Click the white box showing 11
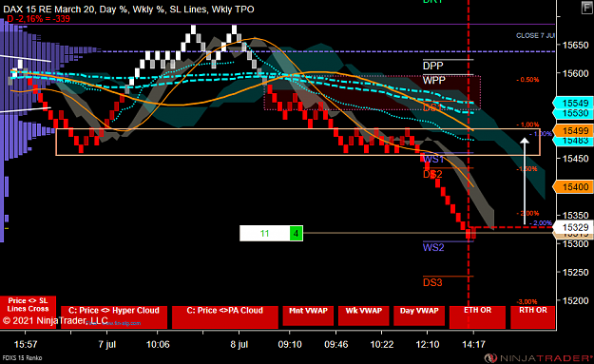 tap(265, 234)
